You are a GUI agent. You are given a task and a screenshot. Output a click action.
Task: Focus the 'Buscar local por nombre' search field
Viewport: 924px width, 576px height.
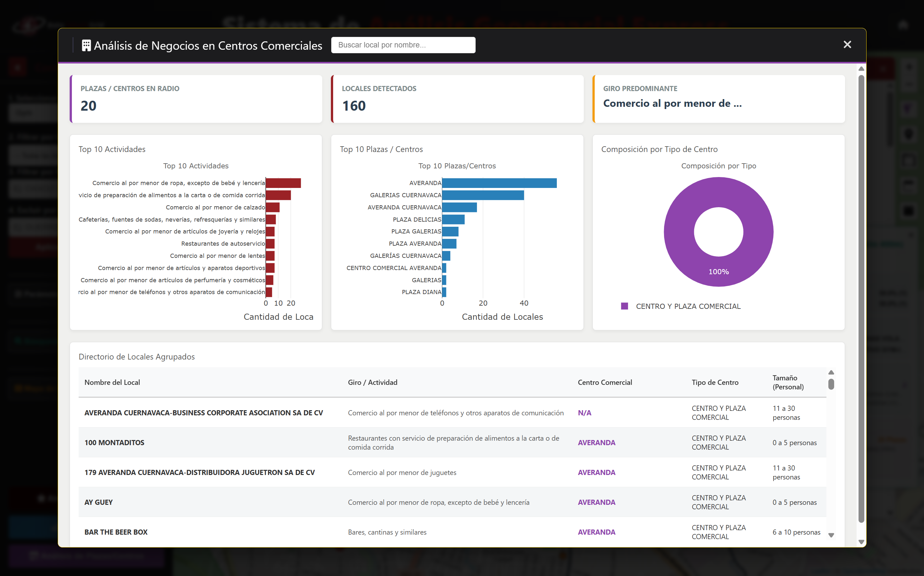point(403,45)
